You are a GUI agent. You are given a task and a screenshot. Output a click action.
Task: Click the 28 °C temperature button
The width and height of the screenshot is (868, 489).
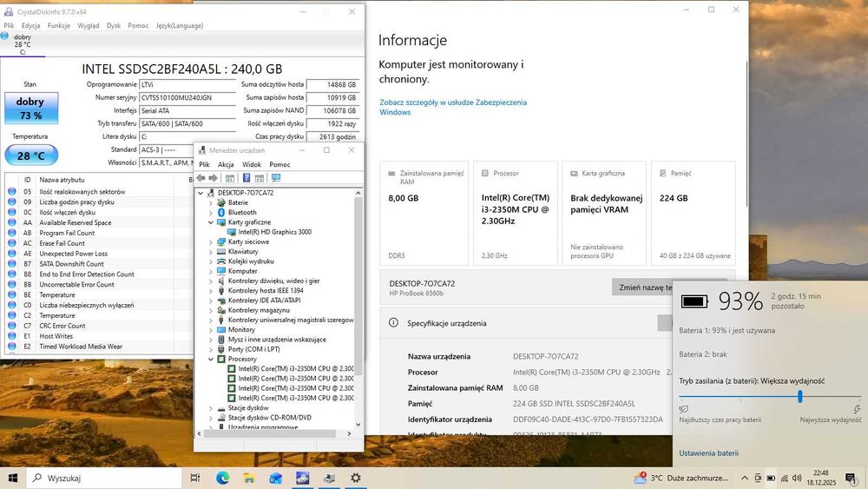(31, 155)
